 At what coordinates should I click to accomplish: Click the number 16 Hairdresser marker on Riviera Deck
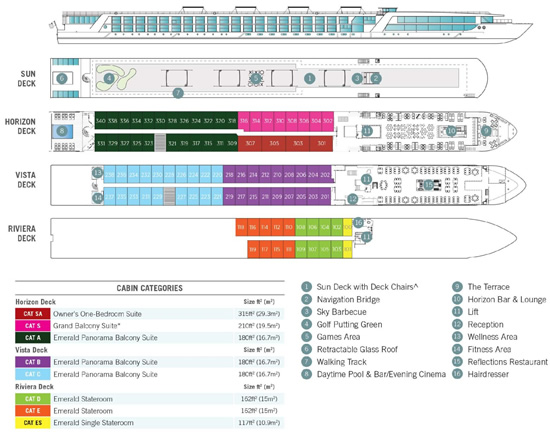[x=358, y=222]
